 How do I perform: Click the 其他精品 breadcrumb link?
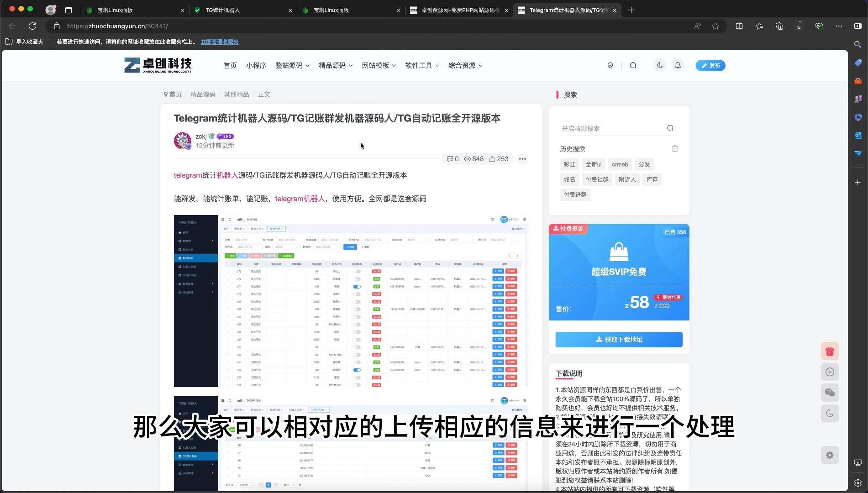237,94
